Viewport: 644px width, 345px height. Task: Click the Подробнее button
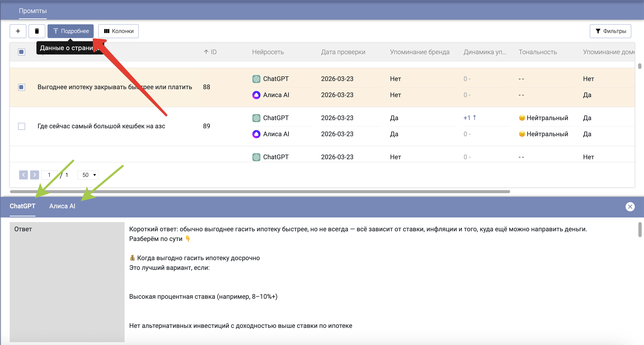tap(71, 31)
